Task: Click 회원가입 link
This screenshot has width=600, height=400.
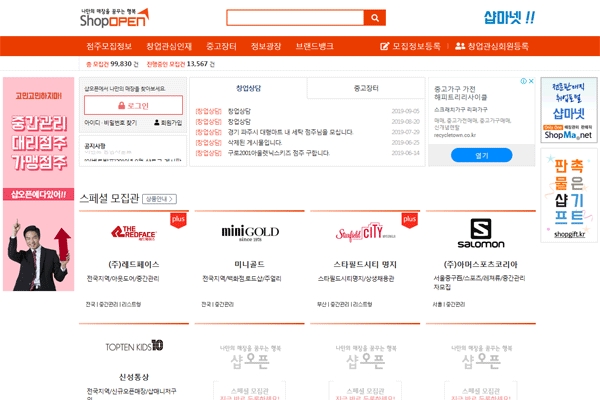Action: 171,123
